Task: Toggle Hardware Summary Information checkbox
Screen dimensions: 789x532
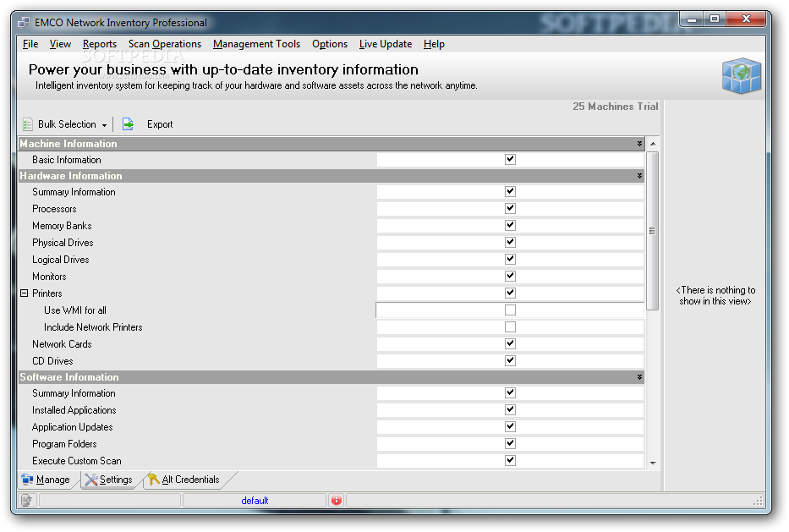Action: tap(510, 192)
